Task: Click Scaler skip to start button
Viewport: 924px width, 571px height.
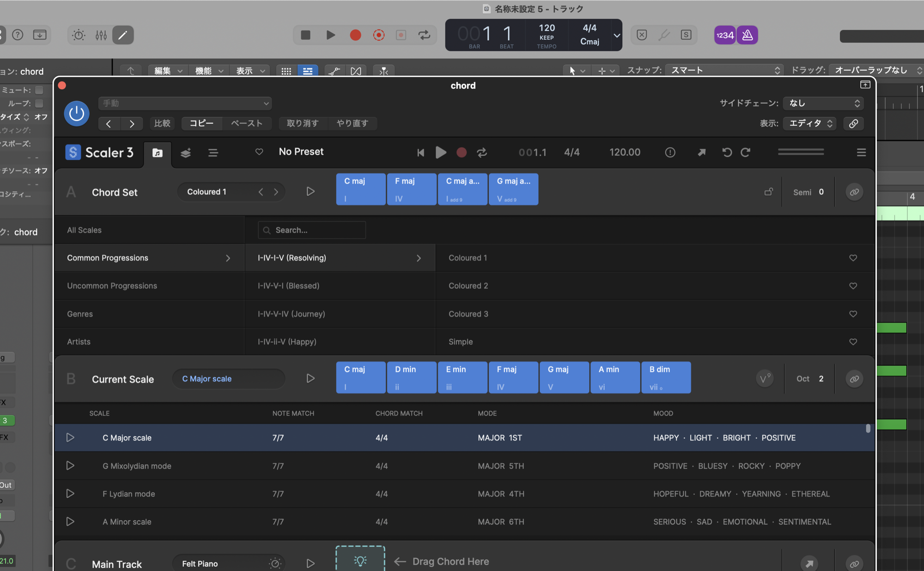Action: [420, 153]
